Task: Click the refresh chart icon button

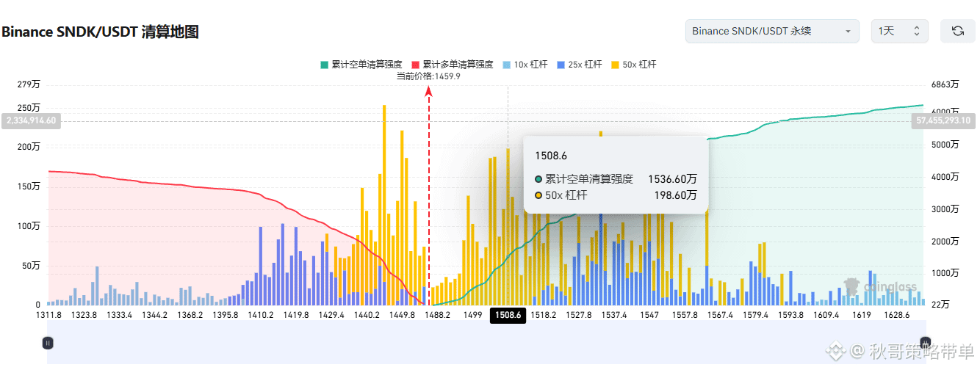Action: pos(957,31)
